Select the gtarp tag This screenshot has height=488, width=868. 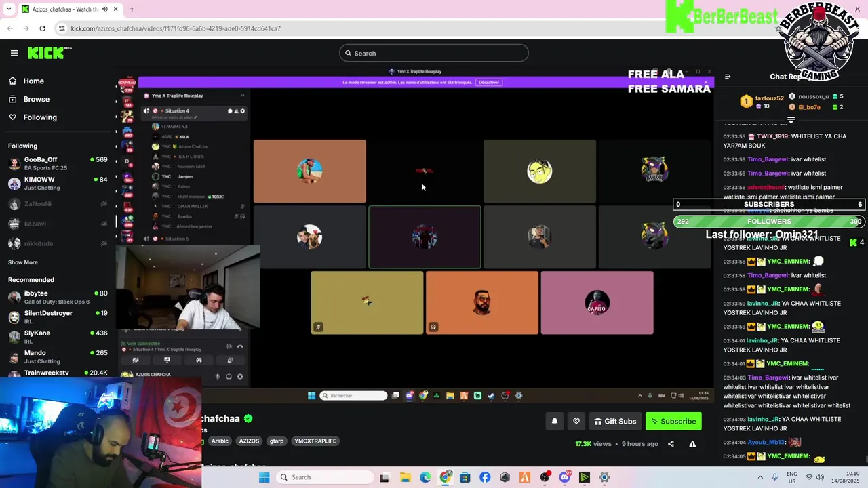[277, 441]
